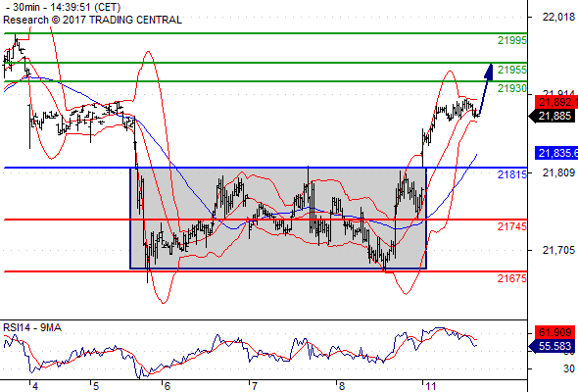Click the date label 4 on time axis
Viewport: 578px width, 392px height.
(x=35, y=386)
